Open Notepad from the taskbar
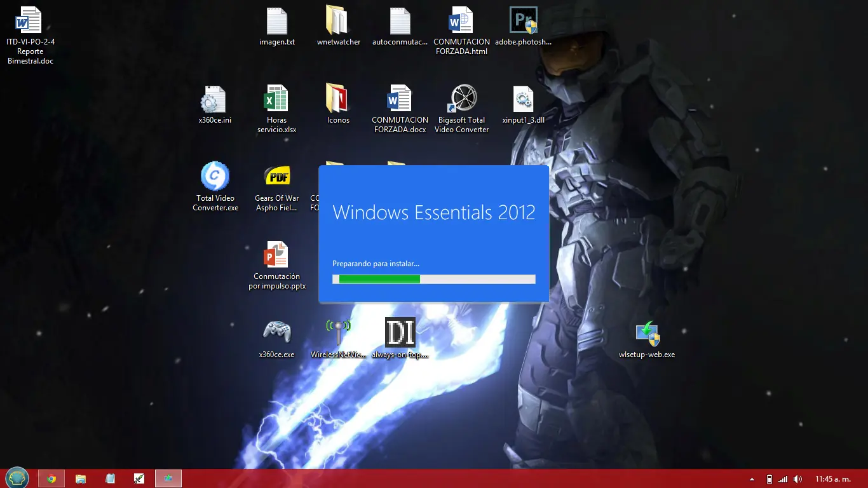 click(x=110, y=478)
